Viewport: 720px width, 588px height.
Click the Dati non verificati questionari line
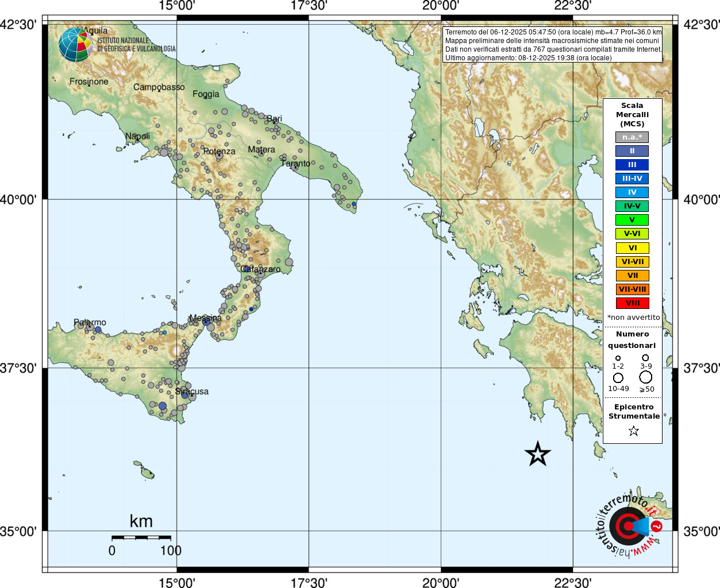click(x=553, y=49)
